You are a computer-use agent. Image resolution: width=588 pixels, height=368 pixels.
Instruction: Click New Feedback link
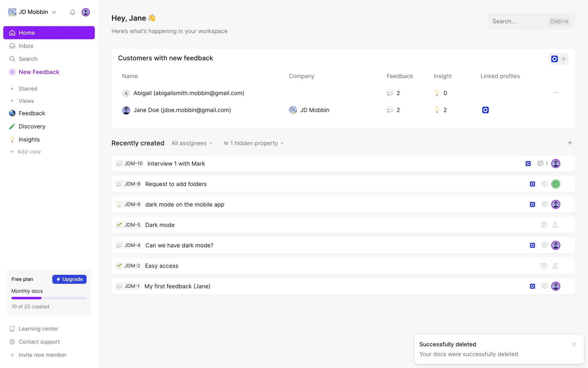pos(39,72)
